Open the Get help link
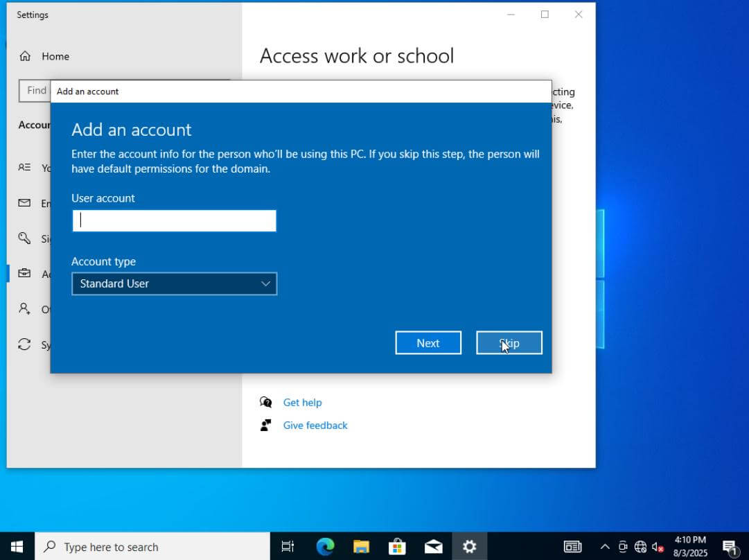This screenshot has height=560, width=749. (x=302, y=402)
